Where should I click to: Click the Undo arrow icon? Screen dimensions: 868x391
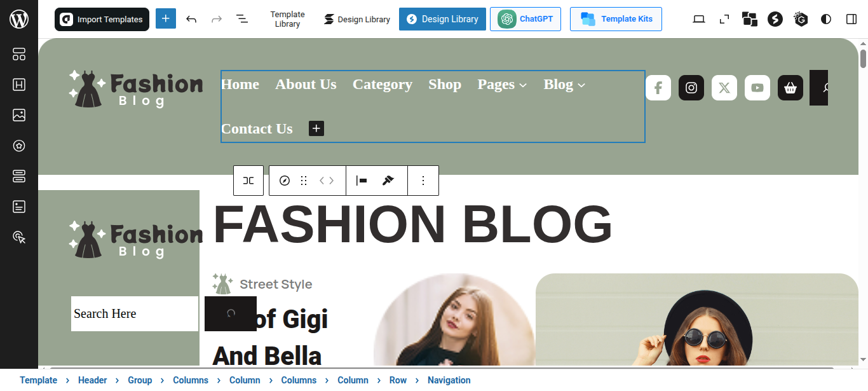pyautogui.click(x=191, y=19)
